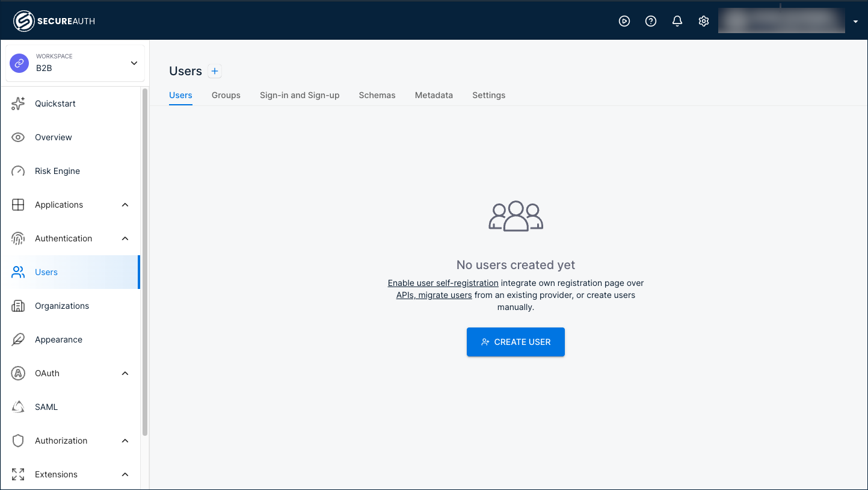Click the Authorization shield icon
Viewport: 868px width, 490px height.
click(18, 441)
